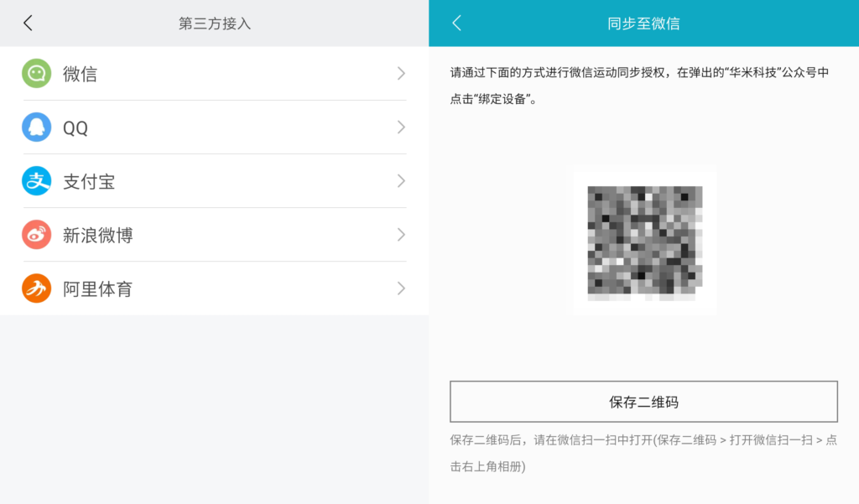Click the hint text below 保存二维码 button
This screenshot has width=859, height=504.
(x=643, y=453)
